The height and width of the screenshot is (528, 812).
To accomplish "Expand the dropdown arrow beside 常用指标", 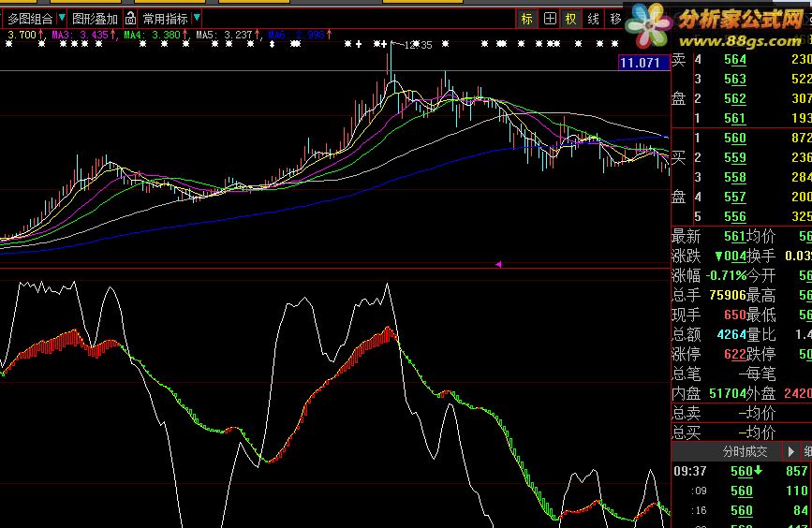I will click(x=197, y=18).
